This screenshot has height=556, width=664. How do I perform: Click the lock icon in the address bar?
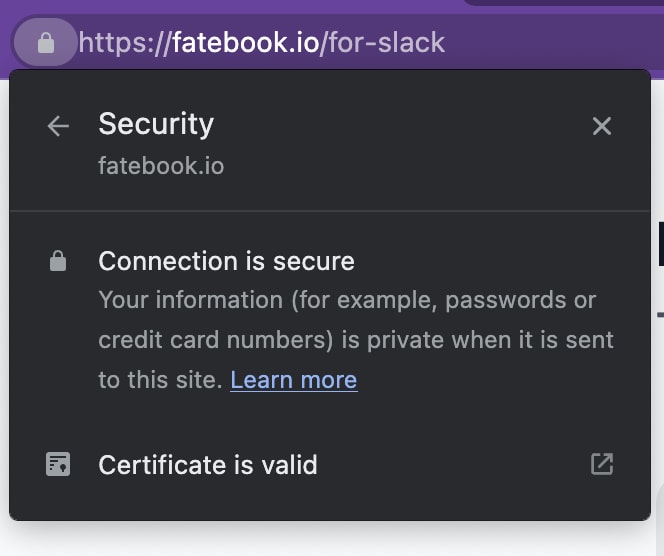(45, 43)
